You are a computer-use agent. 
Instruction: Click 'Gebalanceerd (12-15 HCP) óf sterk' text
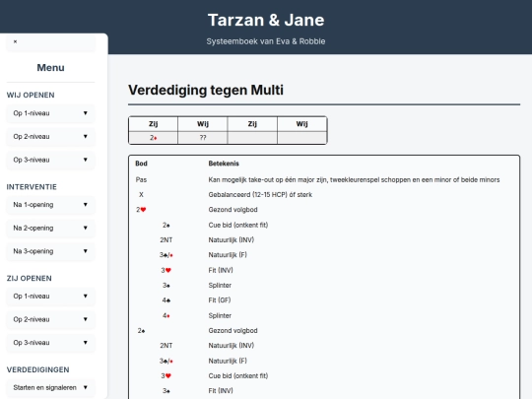coord(260,195)
